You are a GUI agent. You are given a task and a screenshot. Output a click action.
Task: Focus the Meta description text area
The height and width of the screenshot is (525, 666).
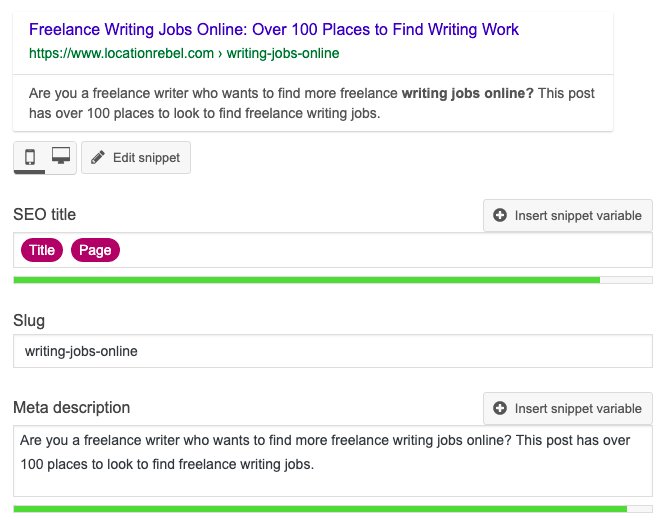333,461
